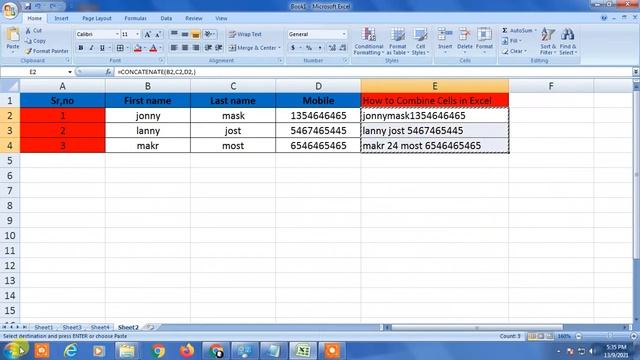Open the Data tab
The image size is (640, 360).
pyautogui.click(x=166, y=18)
